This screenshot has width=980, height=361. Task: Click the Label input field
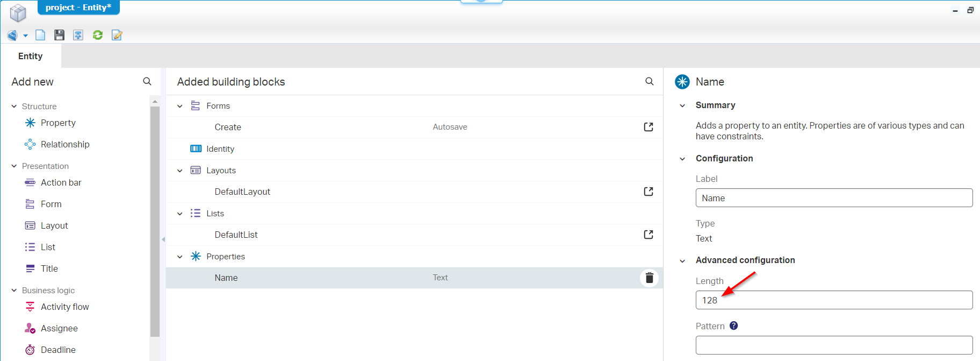(x=834, y=198)
